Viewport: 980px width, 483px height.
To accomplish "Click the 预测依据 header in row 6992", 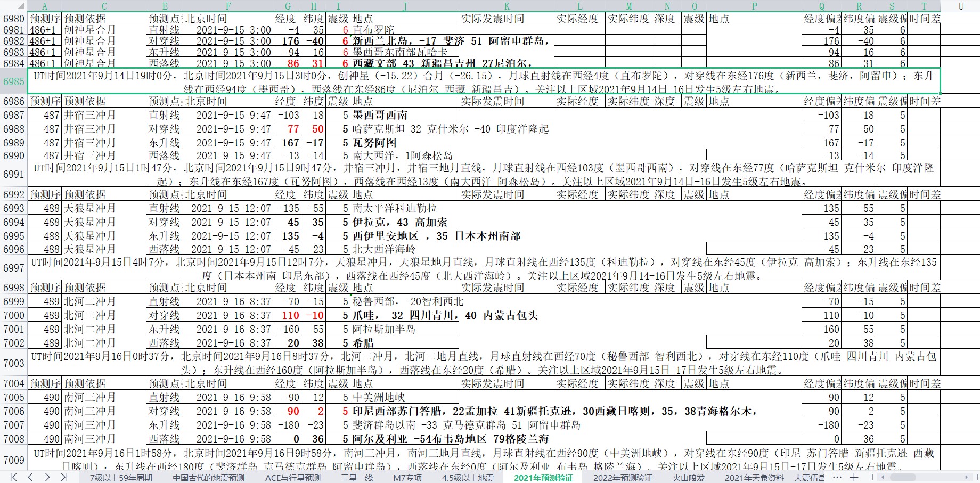I will pos(104,194).
